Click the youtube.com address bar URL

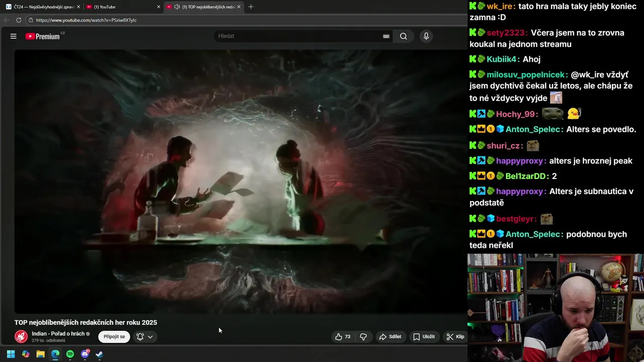point(87,20)
